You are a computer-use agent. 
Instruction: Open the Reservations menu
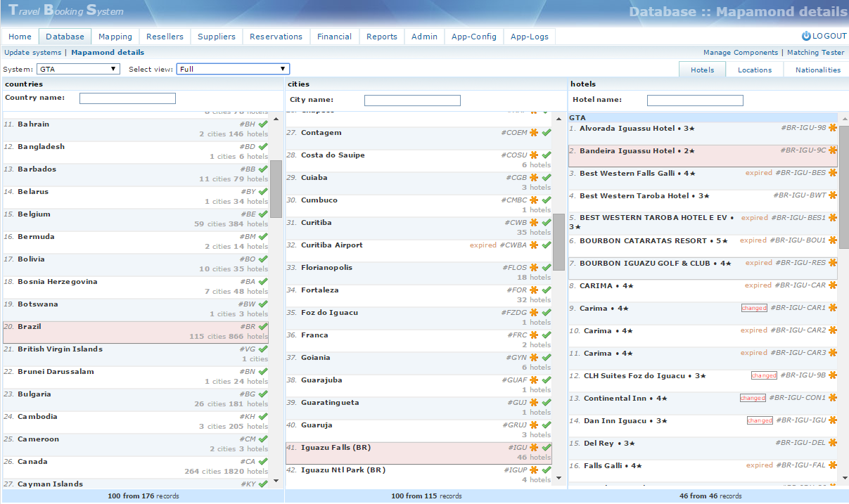pos(276,37)
